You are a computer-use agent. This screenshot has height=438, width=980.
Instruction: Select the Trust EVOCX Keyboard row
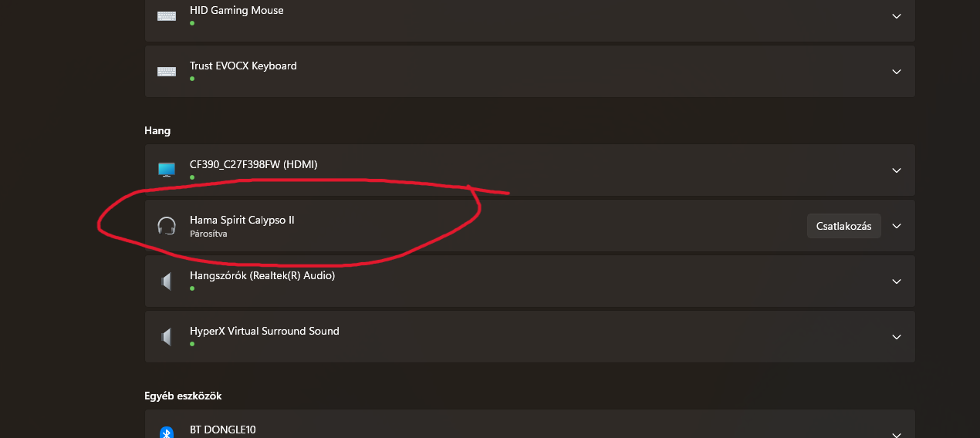(529, 72)
